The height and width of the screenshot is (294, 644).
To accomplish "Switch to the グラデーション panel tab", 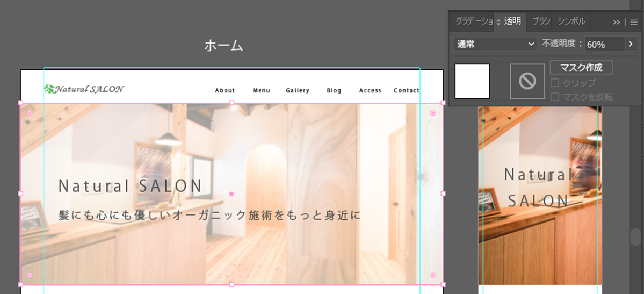I will point(473,22).
